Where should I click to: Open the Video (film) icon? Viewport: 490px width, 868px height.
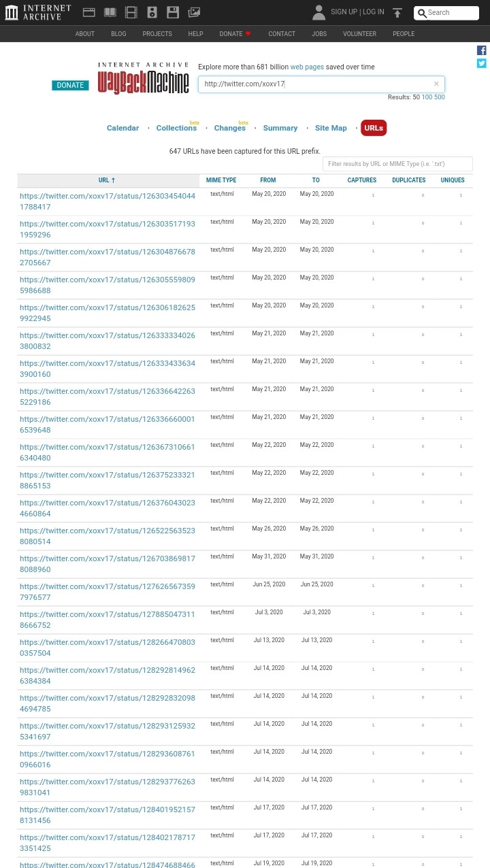131,12
